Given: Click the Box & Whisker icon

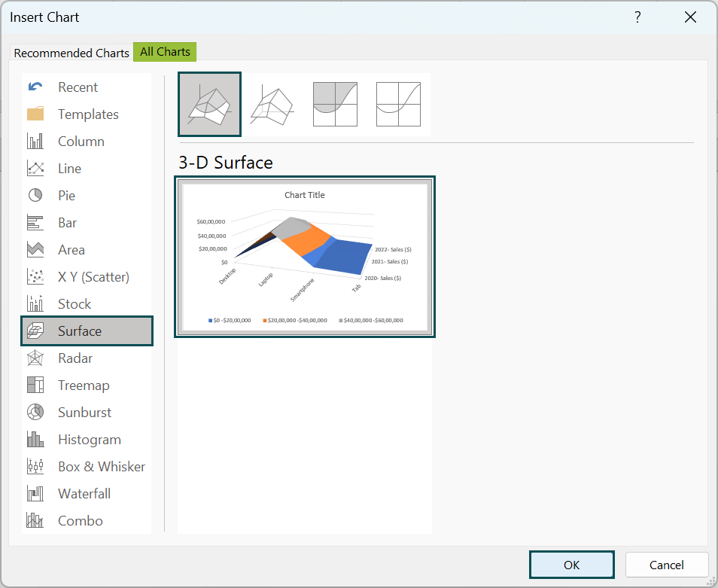Looking at the screenshot, I should (35, 466).
